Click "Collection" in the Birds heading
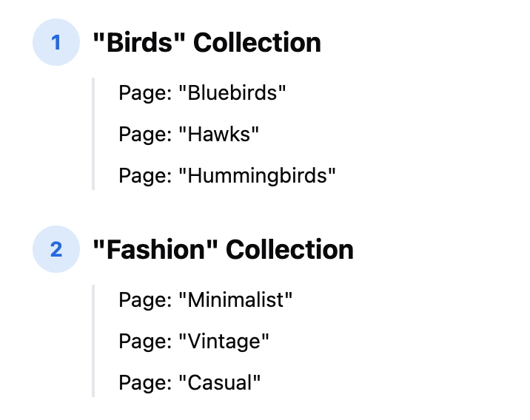The image size is (530, 420). click(x=257, y=42)
